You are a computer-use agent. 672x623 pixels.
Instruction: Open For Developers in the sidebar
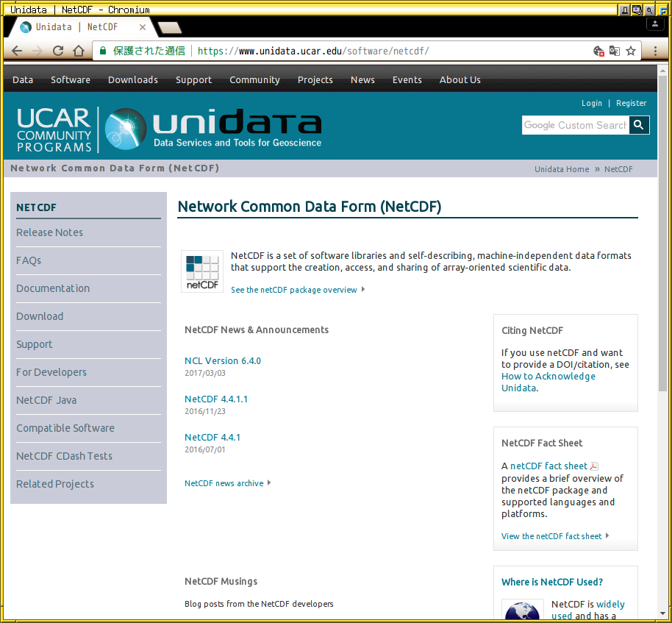click(51, 372)
